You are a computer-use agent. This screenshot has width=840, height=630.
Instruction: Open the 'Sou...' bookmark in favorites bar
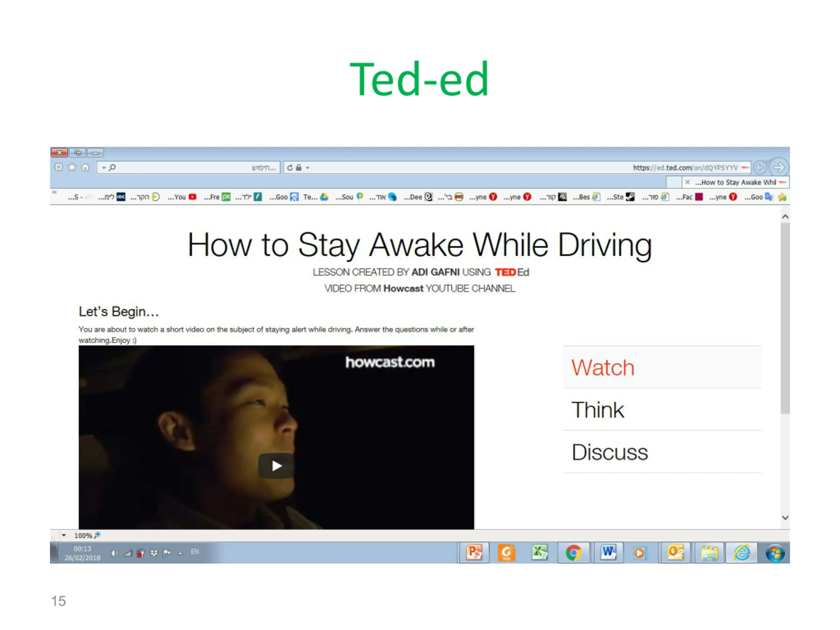349,197
